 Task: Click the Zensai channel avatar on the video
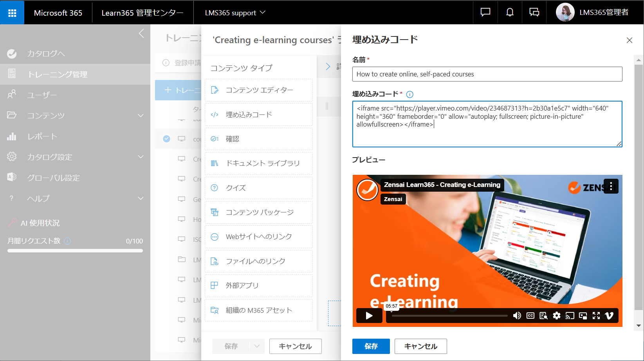click(x=367, y=190)
